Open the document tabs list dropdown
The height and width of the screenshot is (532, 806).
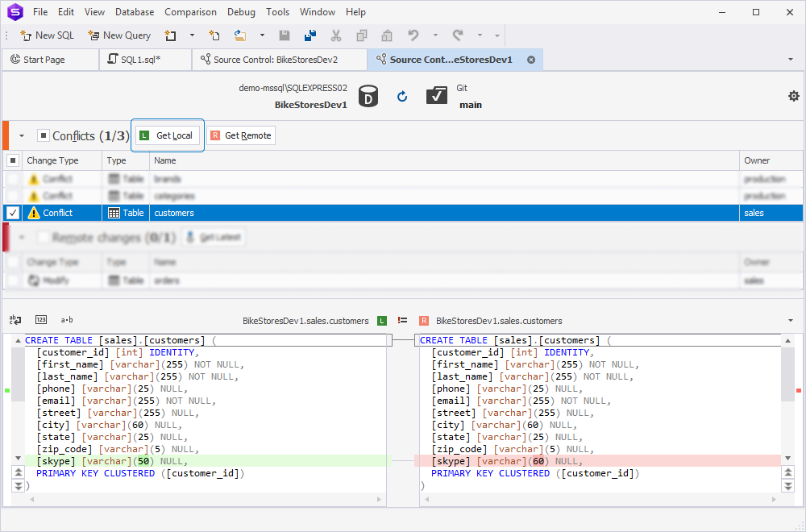(791, 60)
